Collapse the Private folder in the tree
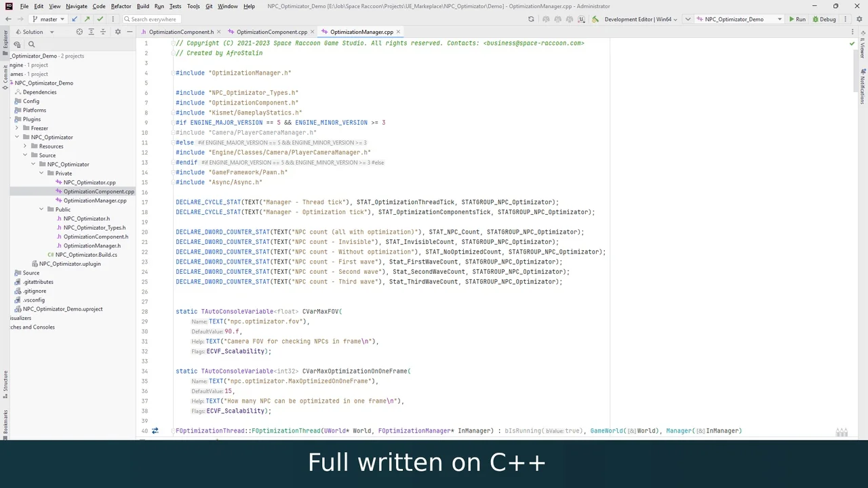The width and height of the screenshot is (868, 488). pos(41,174)
